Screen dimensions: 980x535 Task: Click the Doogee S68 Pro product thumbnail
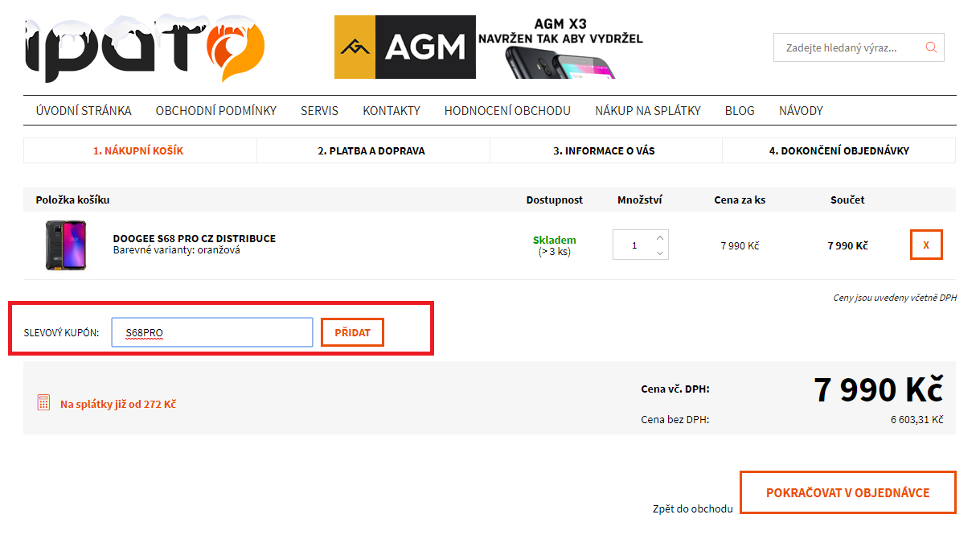[x=66, y=245]
